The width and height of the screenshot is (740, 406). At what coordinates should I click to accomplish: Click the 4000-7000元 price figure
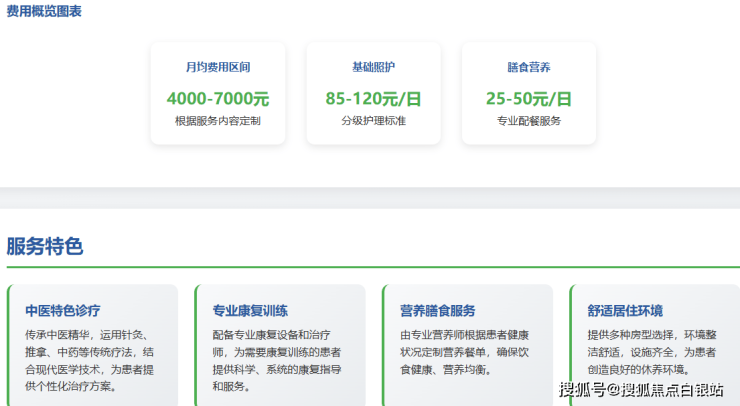click(217, 99)
